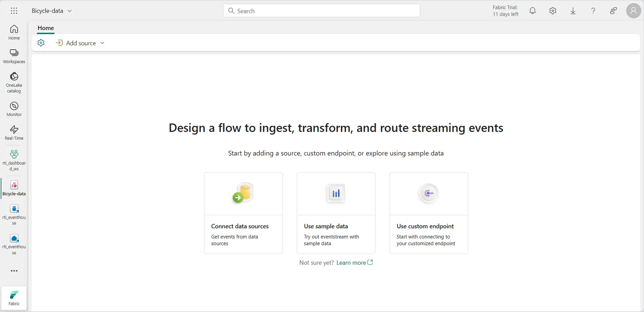
Task: Open feedback icon in top bar
Action: click(613, 11)
